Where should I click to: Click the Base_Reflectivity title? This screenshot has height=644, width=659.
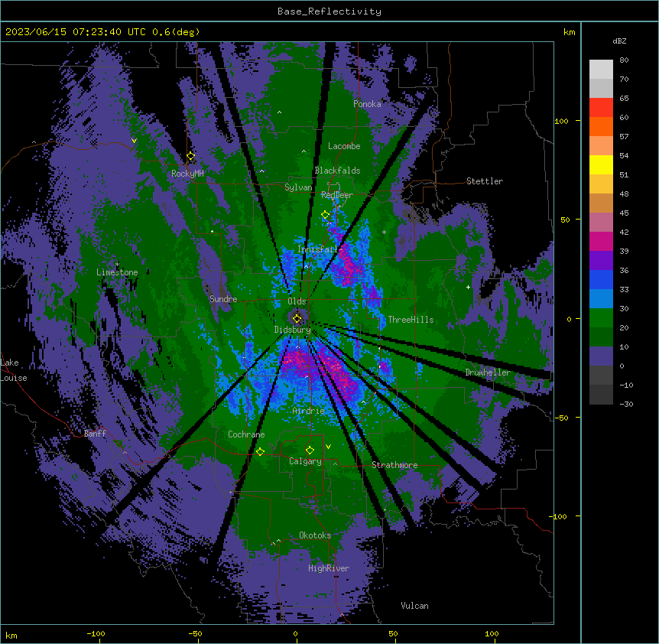click(329, 11)
